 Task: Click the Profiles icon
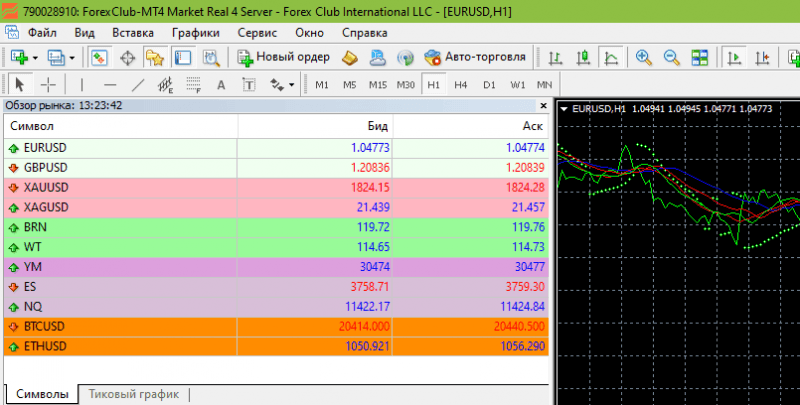[x=56, y=58]
